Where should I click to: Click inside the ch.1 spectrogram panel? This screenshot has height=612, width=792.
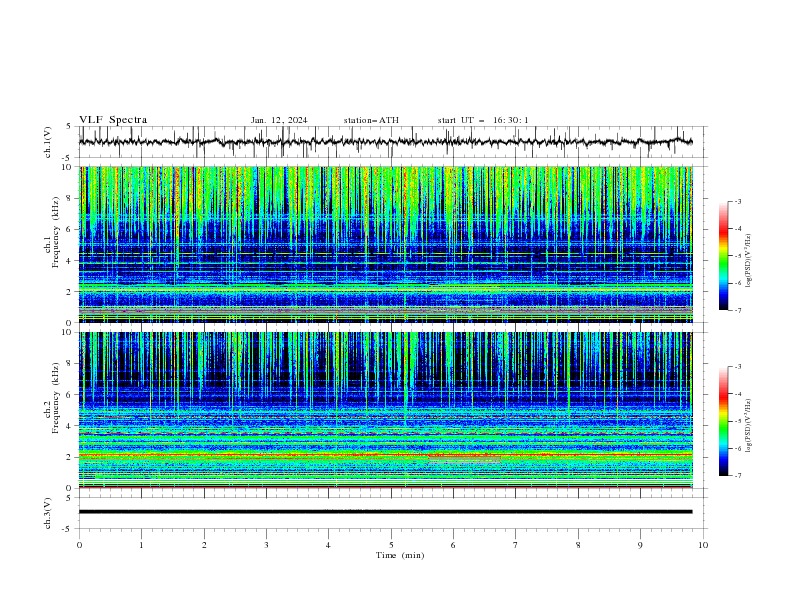(x=385, y=244)
